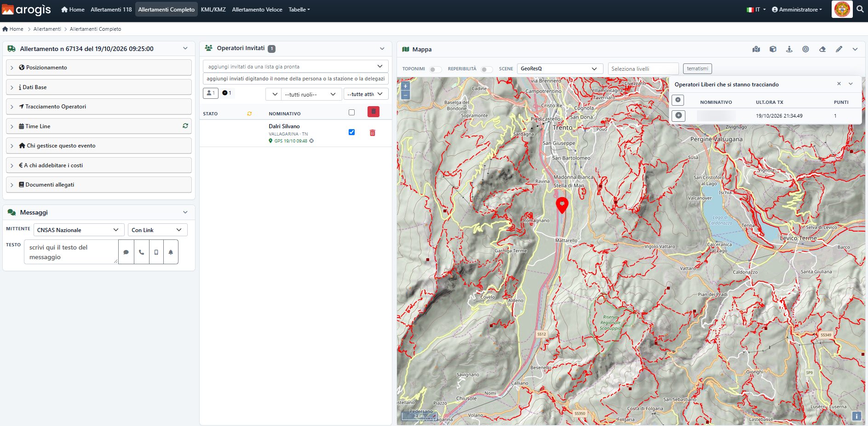Click the tematismi button
The width and height of the screenshot is (868, 426).
pos(697,68)
